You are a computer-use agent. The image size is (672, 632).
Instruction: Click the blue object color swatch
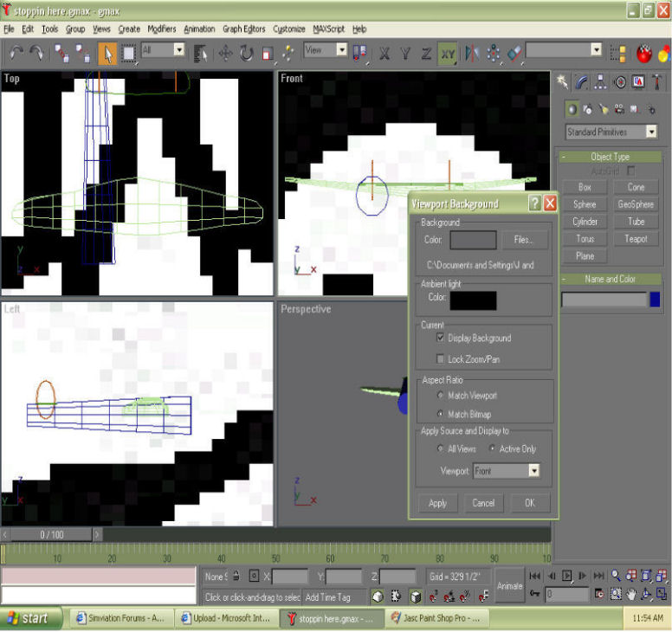pyautogui.click(x=655, y=300)
